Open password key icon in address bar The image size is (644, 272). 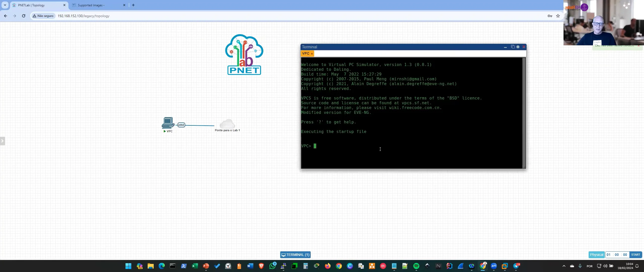click(x=550, y=16)
